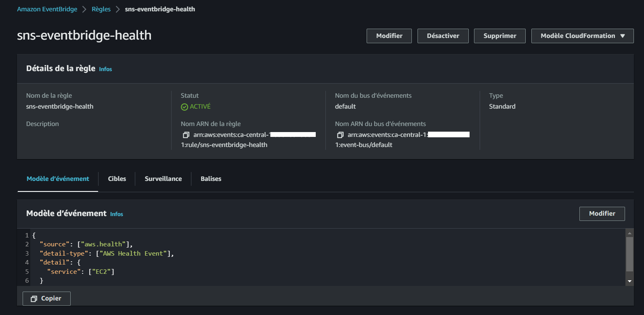Click the "AWS Health Event" detail-type line
Screen dimensions: 644x315
click(107, 254)
